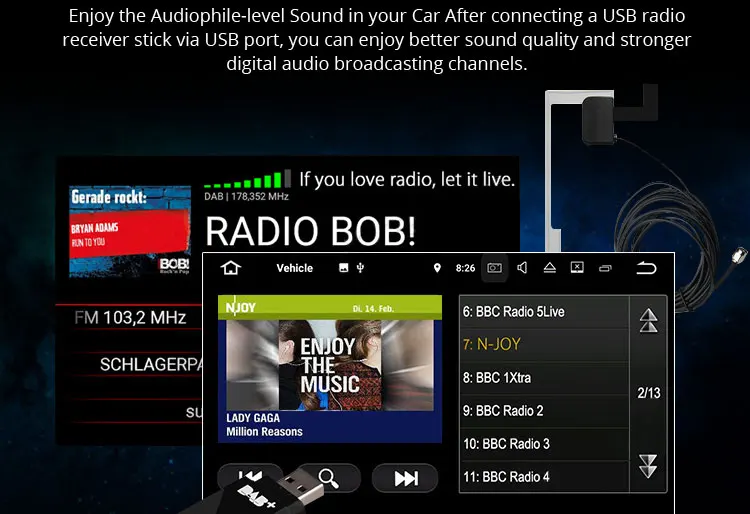Open the recent apps icon
Viewport: 750px width, 514px height.
[605, 268]
